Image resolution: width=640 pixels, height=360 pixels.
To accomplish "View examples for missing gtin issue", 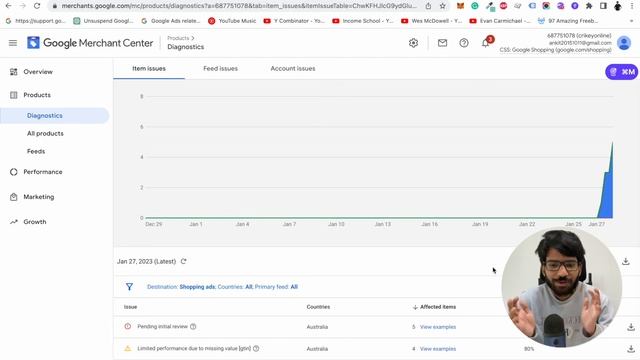I will tap(438, 349).
